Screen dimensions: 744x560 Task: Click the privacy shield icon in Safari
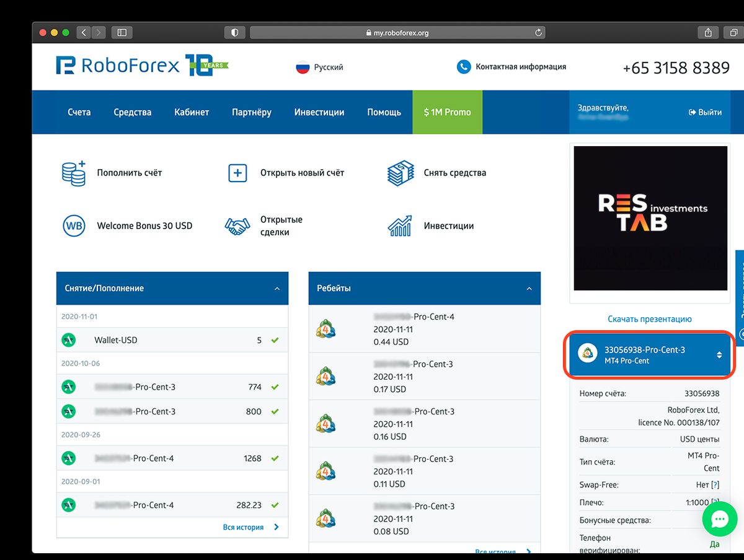click(x=235, y=32)
